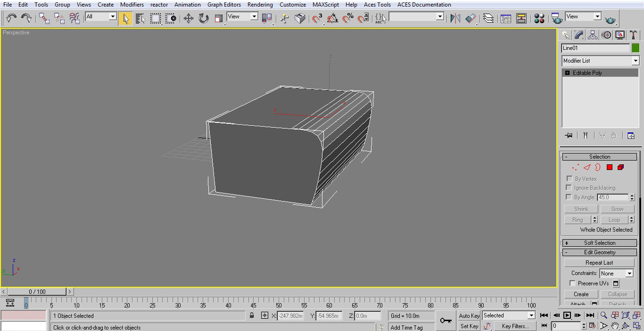Screen dimensions: 644x331
Task: Click the Select and Link tool
Action: tap(44, 18)
